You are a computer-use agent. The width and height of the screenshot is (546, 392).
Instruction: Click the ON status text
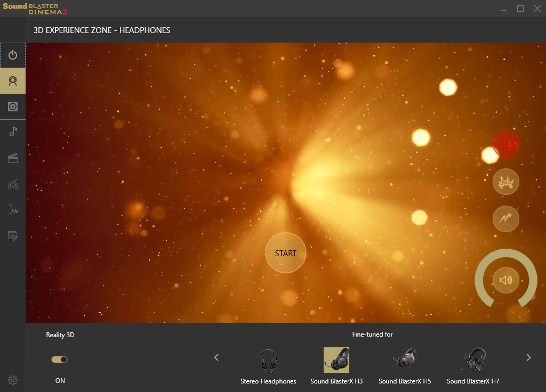point(60,380)
